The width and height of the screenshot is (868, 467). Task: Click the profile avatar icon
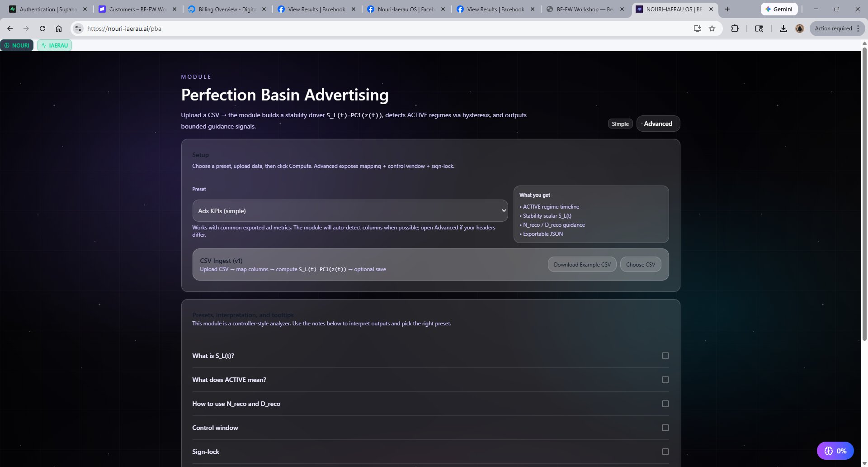pyautogui.click(x=799, y=28)
